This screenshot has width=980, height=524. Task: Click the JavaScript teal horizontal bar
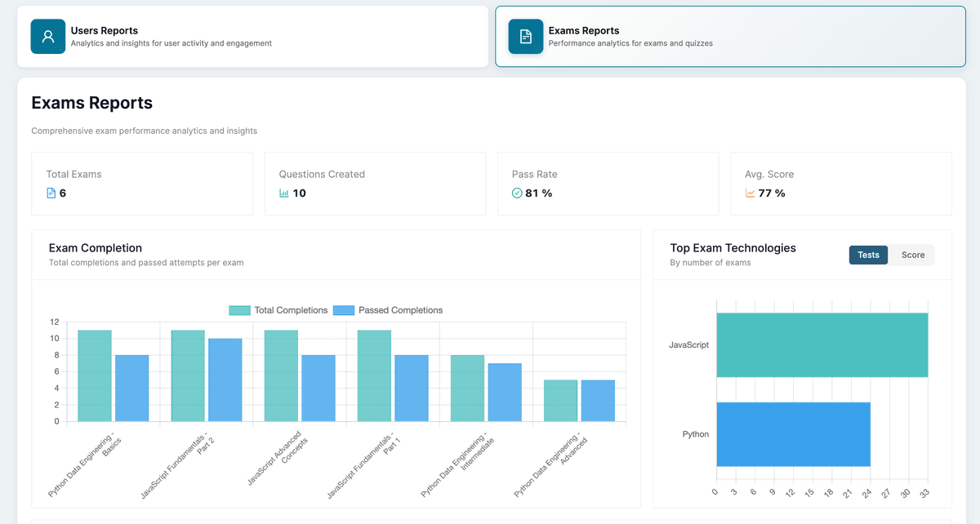[821, 344]
